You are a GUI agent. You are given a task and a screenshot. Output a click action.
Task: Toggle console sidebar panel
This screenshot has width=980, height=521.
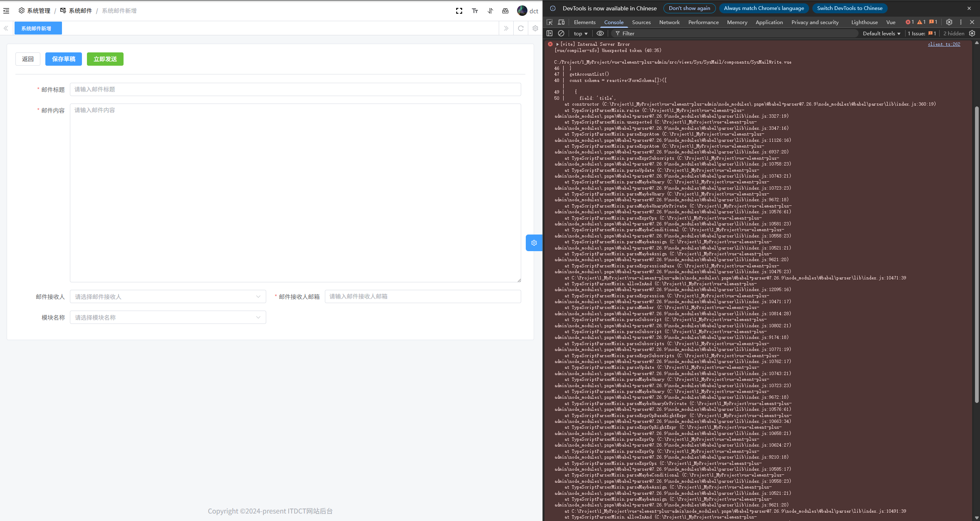click(549, 33)
